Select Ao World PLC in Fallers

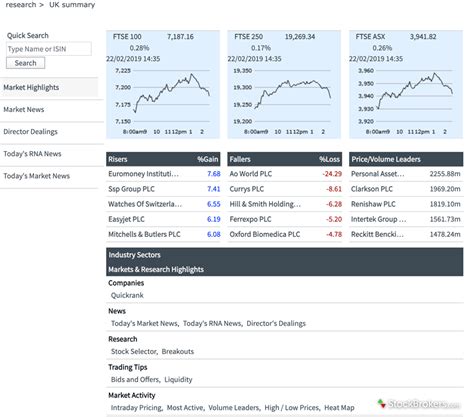pos(251,174)
